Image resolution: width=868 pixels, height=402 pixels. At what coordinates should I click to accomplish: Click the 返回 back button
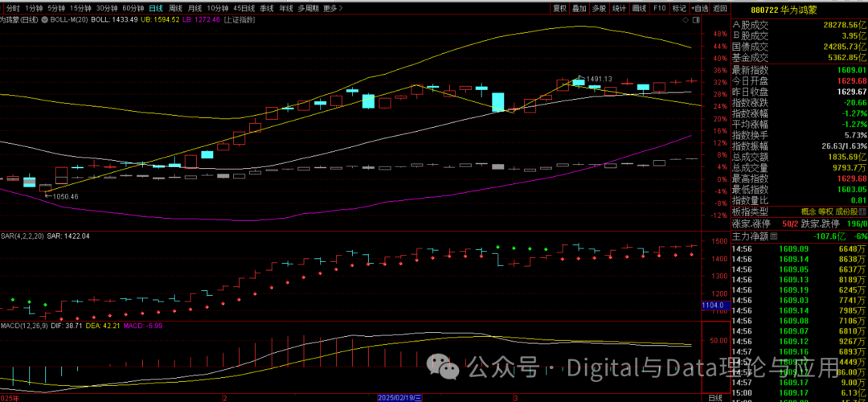click(x=719, y=8)
